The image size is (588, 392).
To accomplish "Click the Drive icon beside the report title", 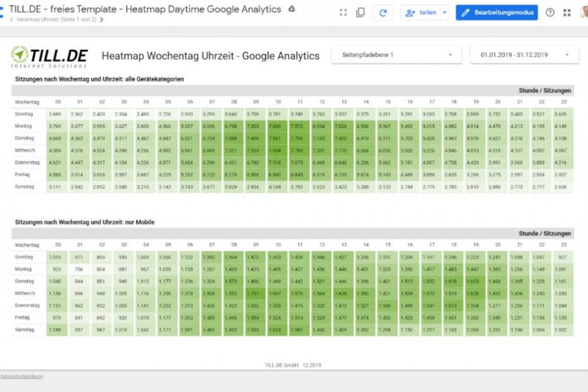I will click(291, 9).
